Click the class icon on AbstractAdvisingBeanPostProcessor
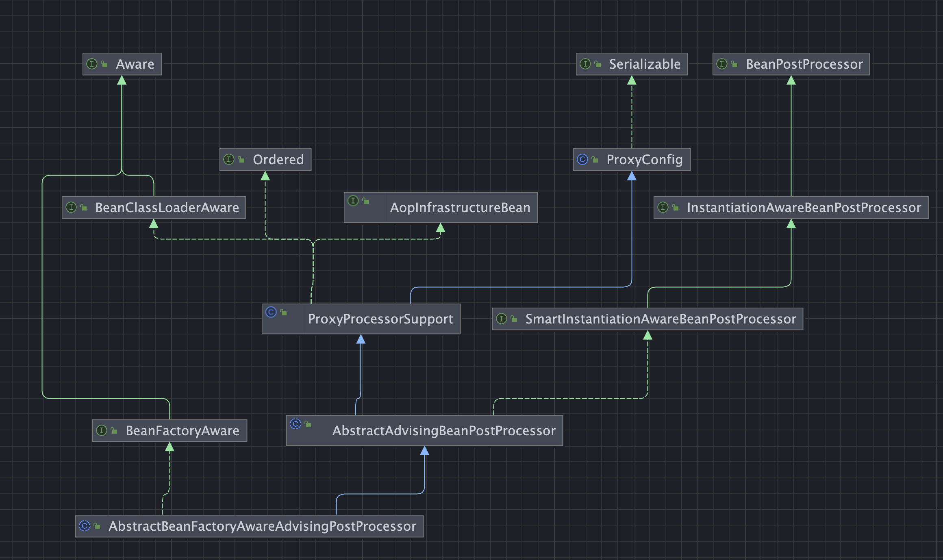 [296, 424]
